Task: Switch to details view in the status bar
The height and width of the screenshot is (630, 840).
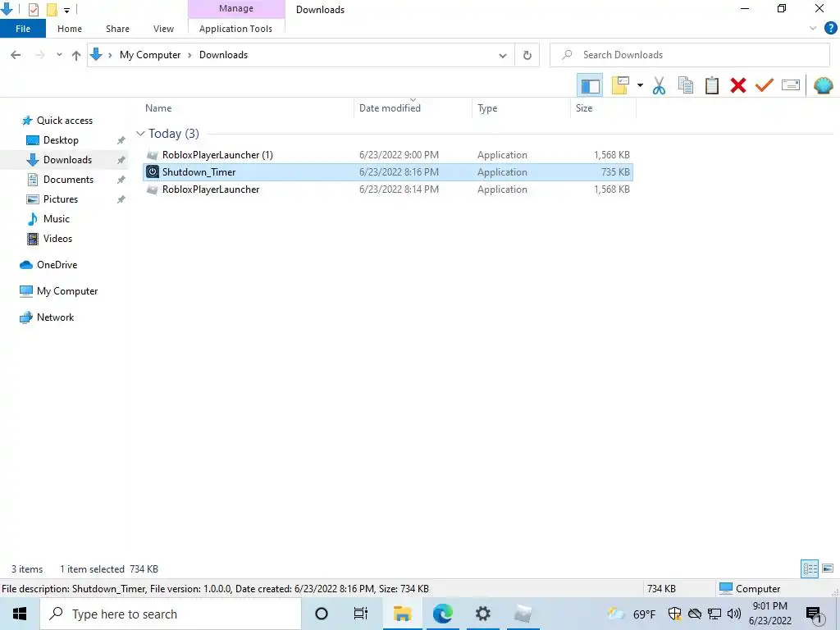Action: pyautogui.click(x=810, y=568)
